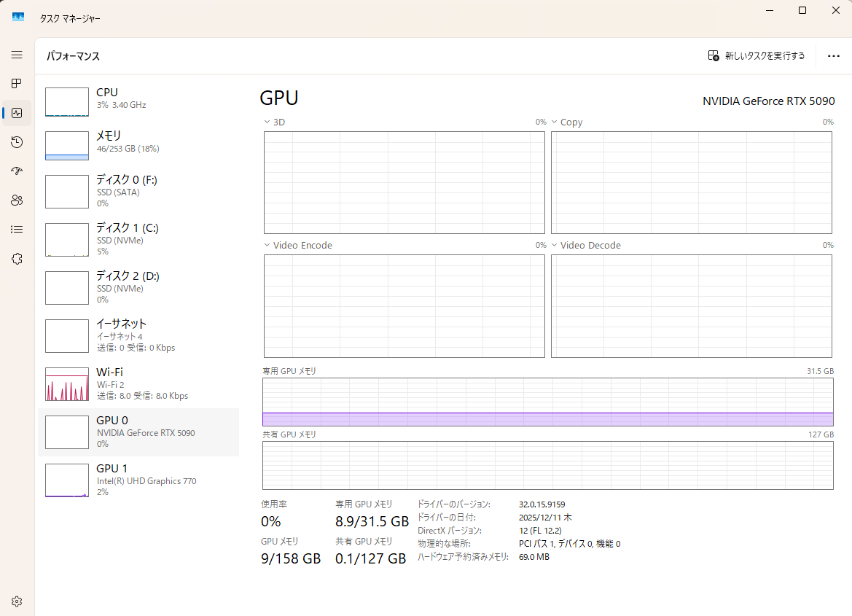The image size is (852, 616).
Task: Open the three-dot more options menu
Action: click(834, 56)
